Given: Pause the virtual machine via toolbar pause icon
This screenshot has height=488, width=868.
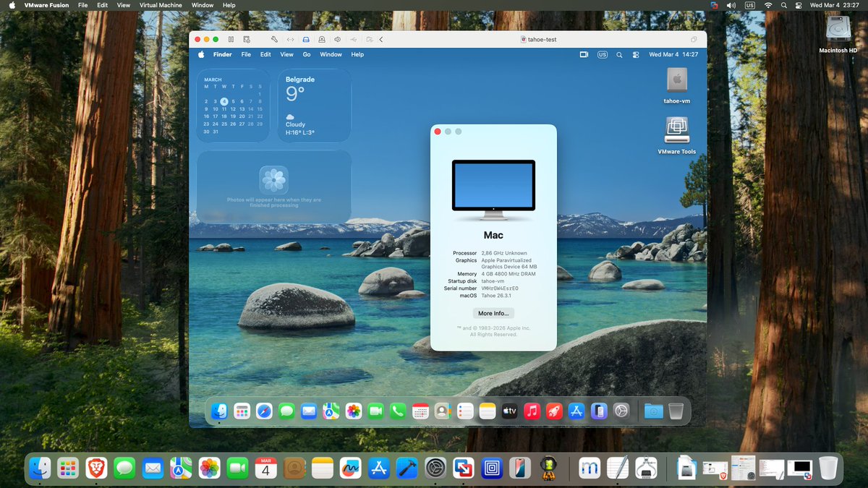Looking at the screenshot, I should (x=231, y=40).
